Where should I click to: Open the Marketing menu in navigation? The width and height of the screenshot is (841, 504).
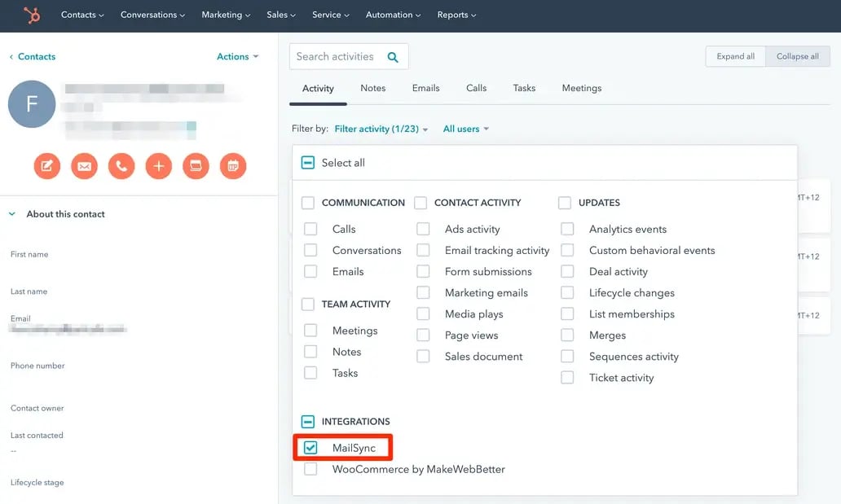(x=227, y=15)
